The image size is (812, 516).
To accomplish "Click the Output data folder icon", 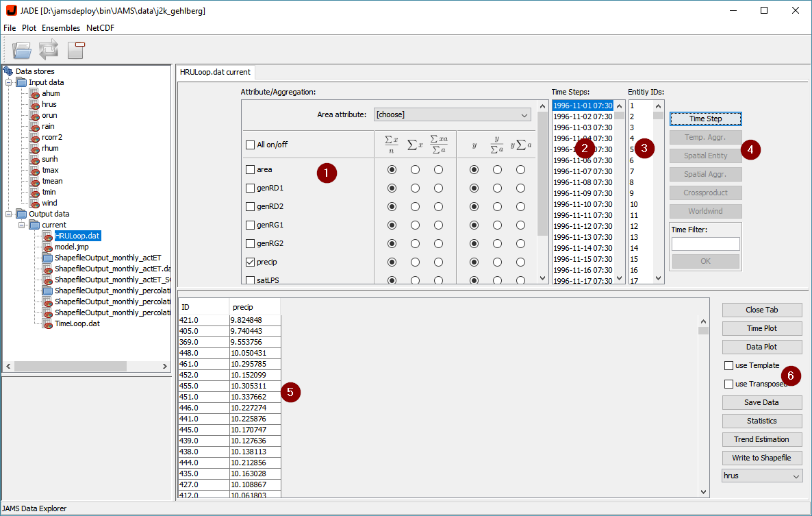I will click(21, 213).
